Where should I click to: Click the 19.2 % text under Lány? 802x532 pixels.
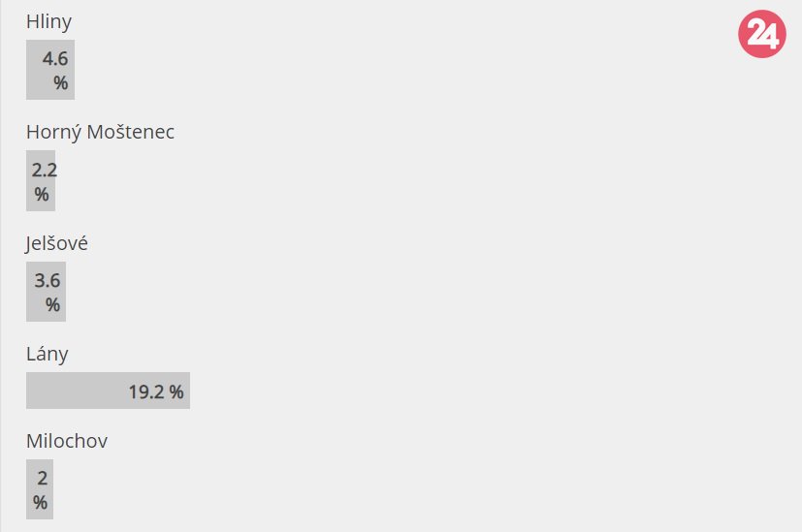pyautogui.click(x=155, y=391)
